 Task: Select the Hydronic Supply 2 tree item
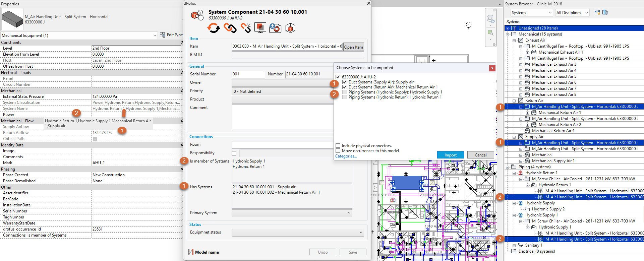pos(548,209)
